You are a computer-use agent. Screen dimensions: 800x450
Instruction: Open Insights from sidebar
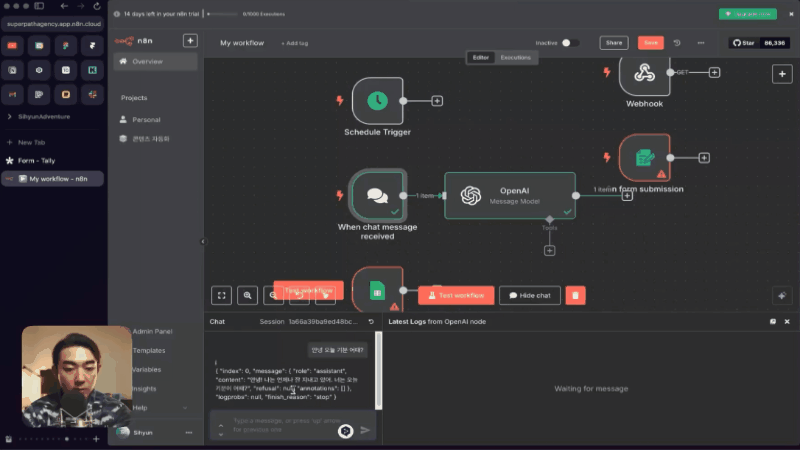point(144,389)
